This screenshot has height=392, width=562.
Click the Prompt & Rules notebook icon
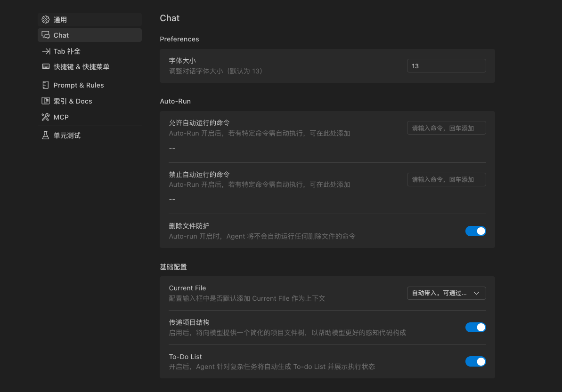coord(45,85)
